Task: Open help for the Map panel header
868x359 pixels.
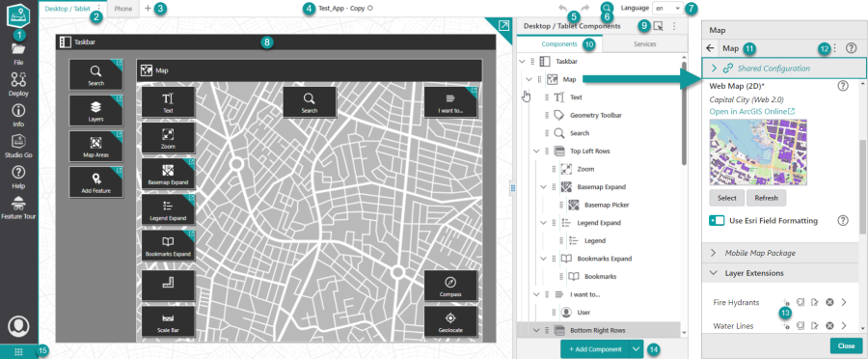Action: [x=852, y=48]
